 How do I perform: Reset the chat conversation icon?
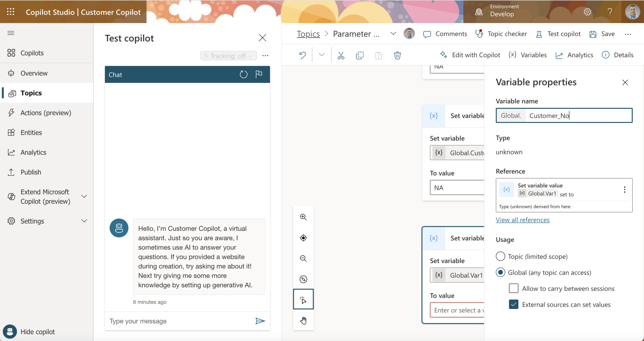[x=243, y=74]
